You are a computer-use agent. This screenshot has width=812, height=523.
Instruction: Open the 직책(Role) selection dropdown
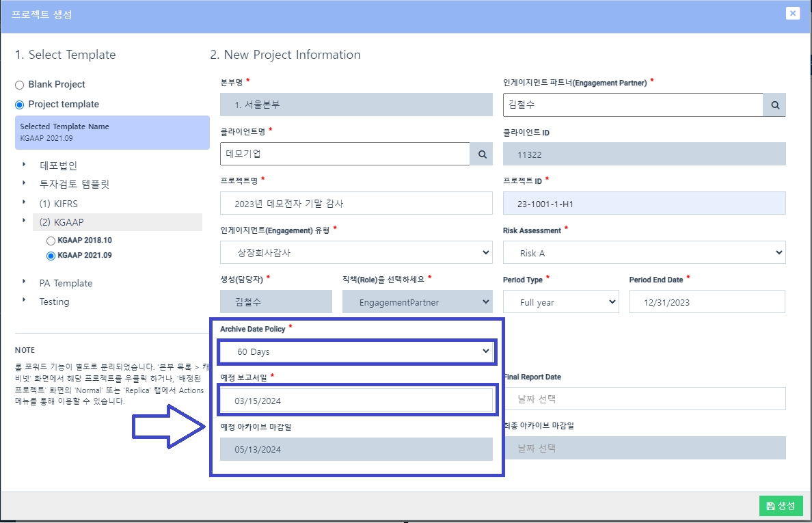417,301
